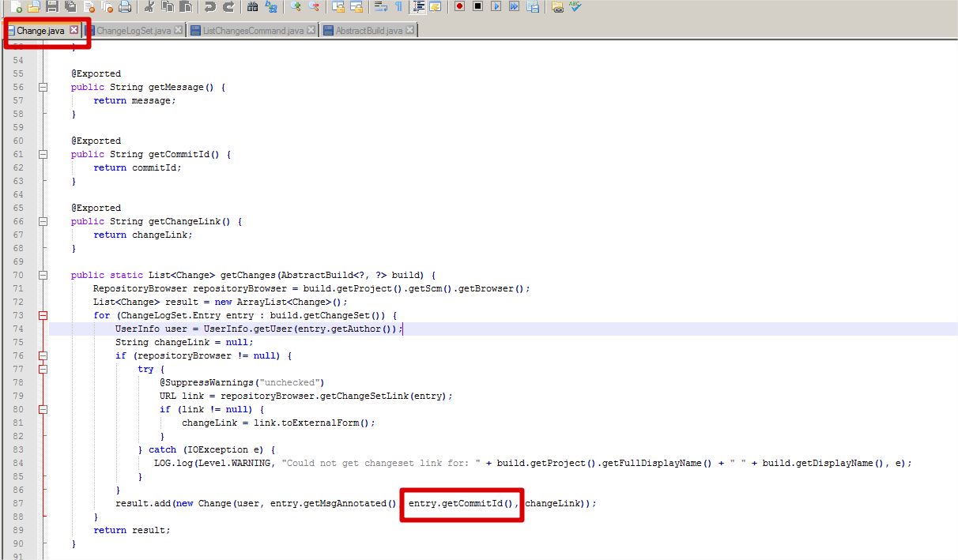Collapse the getChanges method fold at line 70
Screen dimensions: 958x560
click(x=43, y=276)
